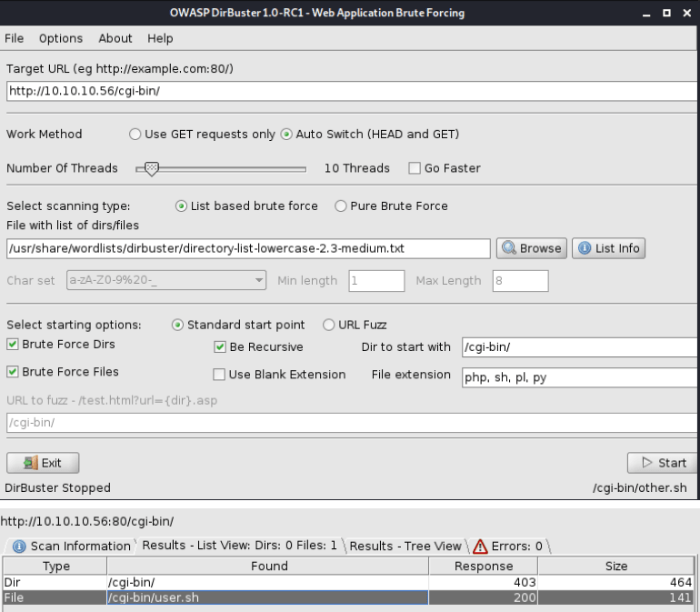
Task: Click the Scan Information tab info icon
Action: click(19, 546)
